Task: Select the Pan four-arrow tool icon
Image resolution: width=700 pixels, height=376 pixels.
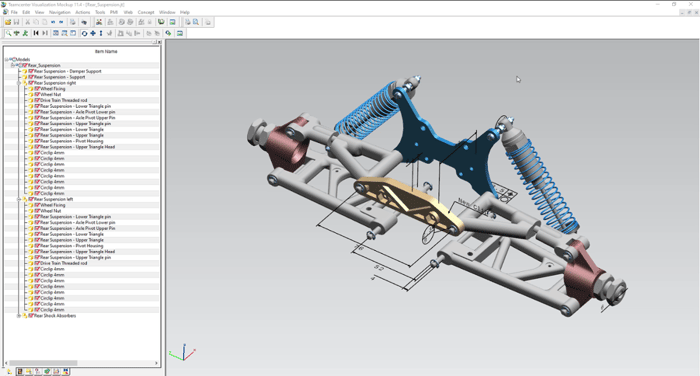Action: [92, 33]
